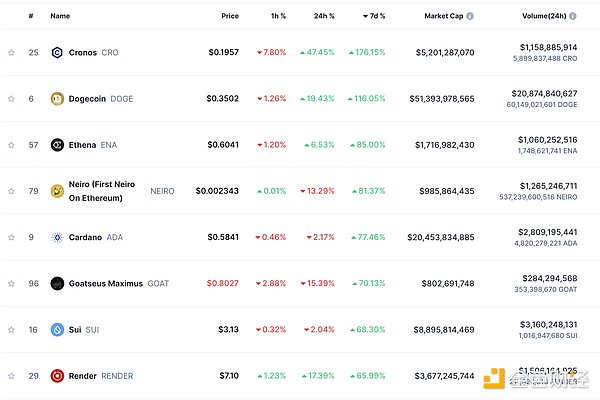Click the Ethena coin logo icon

57,145
